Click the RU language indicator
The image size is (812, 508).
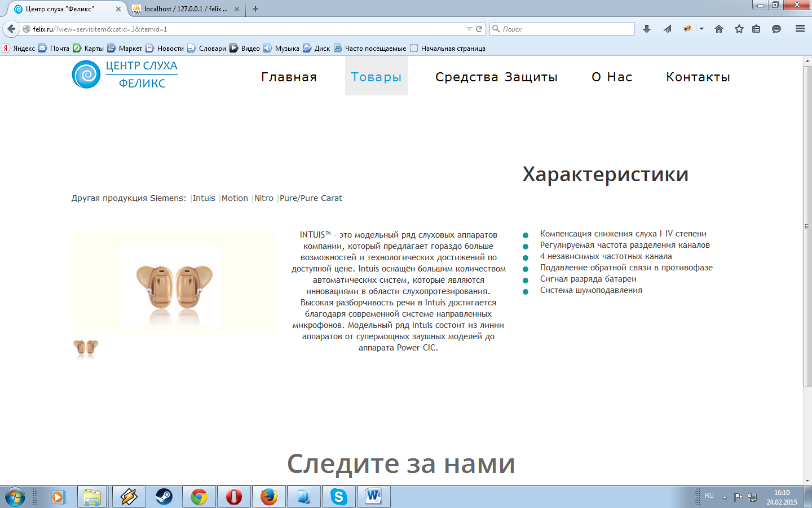click(709, 496)
